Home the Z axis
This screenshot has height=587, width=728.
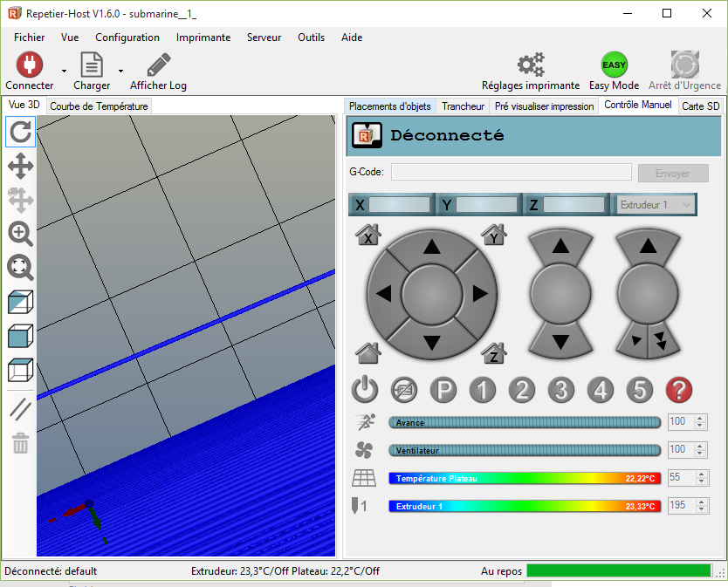(x=494, y=353)
